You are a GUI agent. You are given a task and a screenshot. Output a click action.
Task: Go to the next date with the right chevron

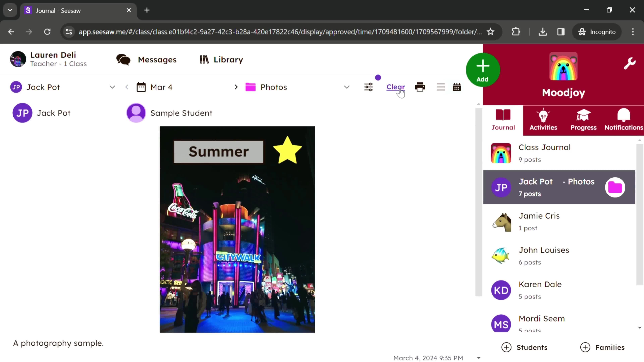pyautogui.click(x=236, y=87)
